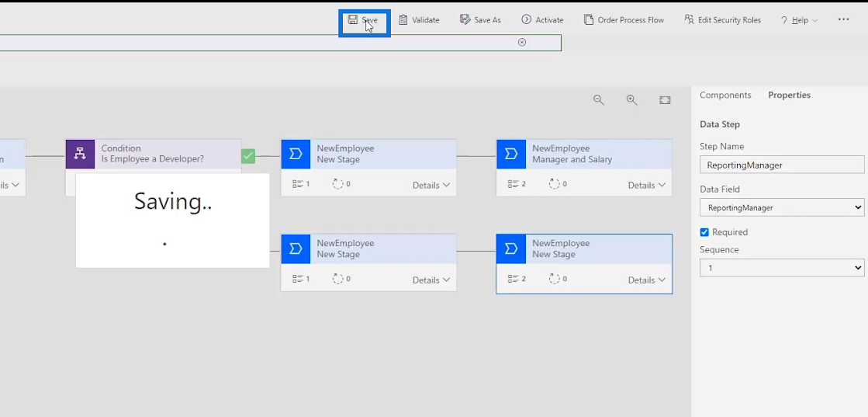Switch to the Properties tab

(x=789, y=95)
